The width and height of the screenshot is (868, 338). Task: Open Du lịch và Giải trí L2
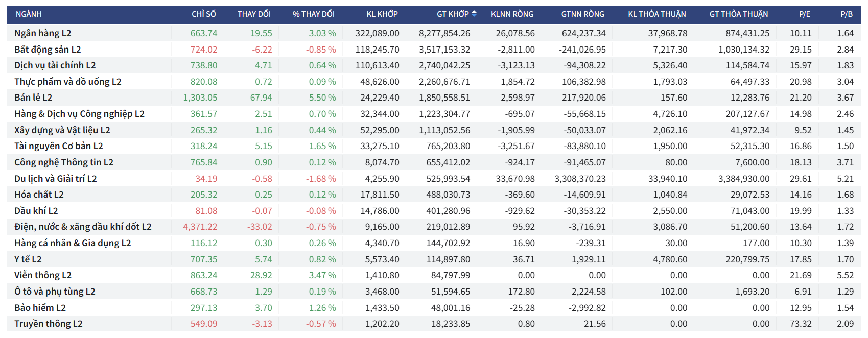click(x=56, y=179)
